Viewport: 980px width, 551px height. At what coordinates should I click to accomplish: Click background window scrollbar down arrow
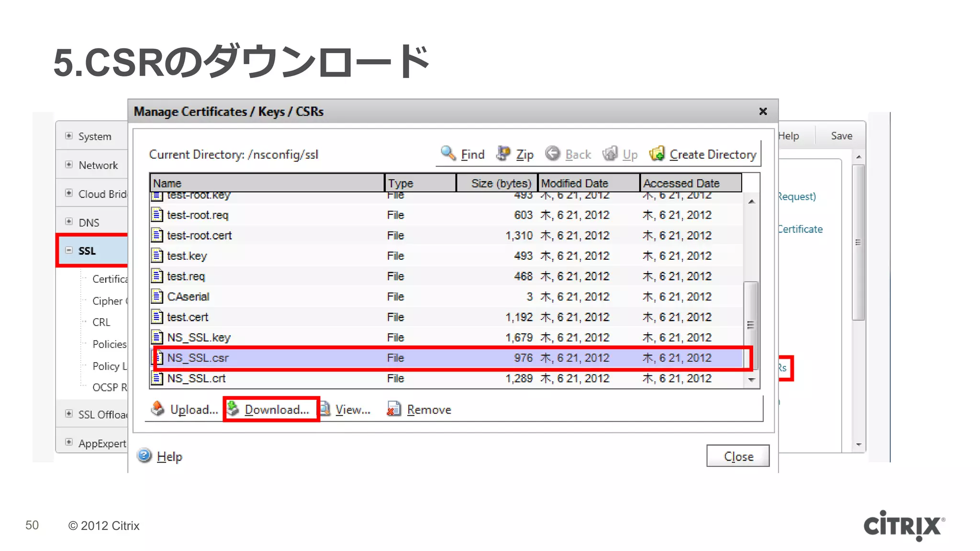coord(858,444)
